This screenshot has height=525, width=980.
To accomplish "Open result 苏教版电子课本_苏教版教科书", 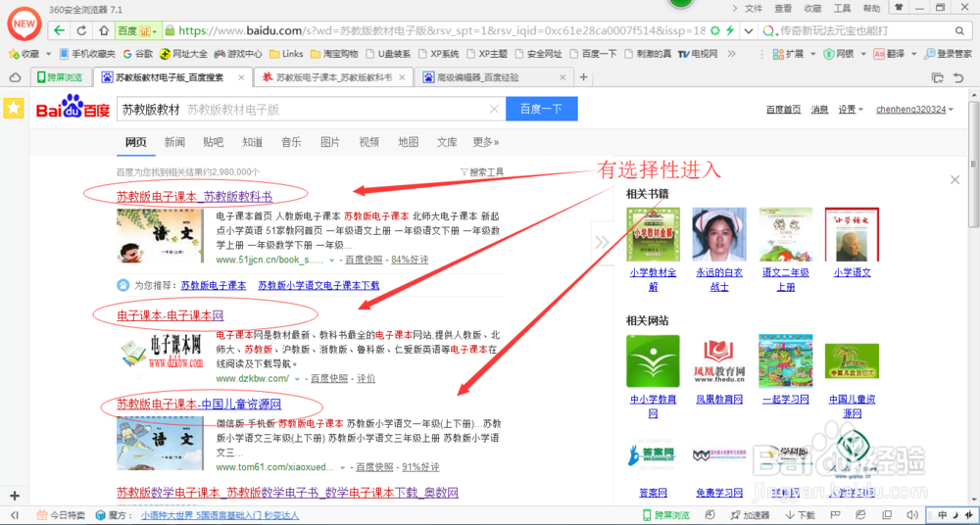I will [x=194, y=196].
